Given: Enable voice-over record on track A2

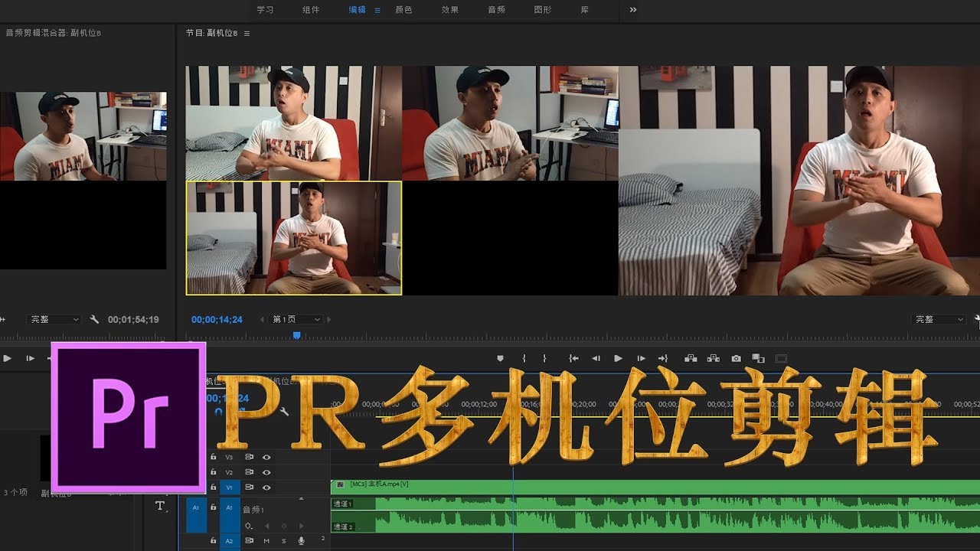Looking at the screenshot, I should (x=301, y=541).
